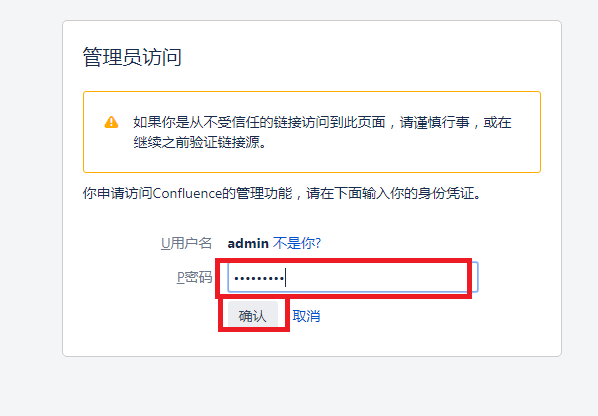Click the warning line starting 如果你是从不受信任

(322, 122)
